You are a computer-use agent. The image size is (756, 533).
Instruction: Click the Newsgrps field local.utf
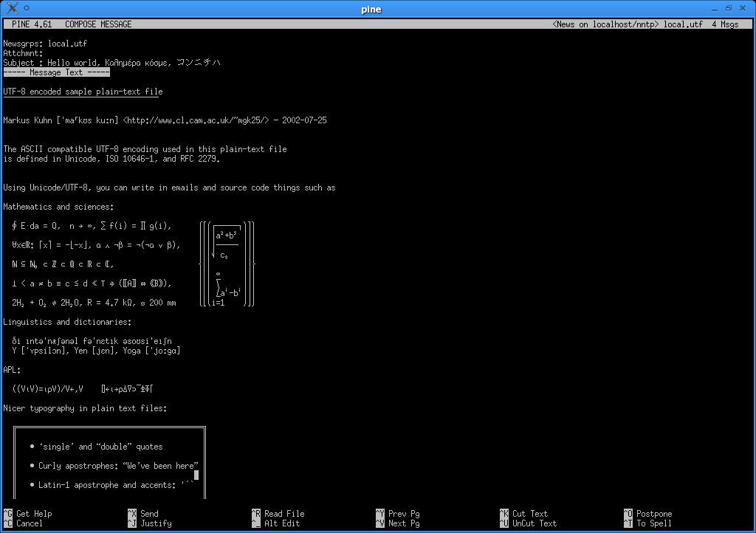point(67,44)
